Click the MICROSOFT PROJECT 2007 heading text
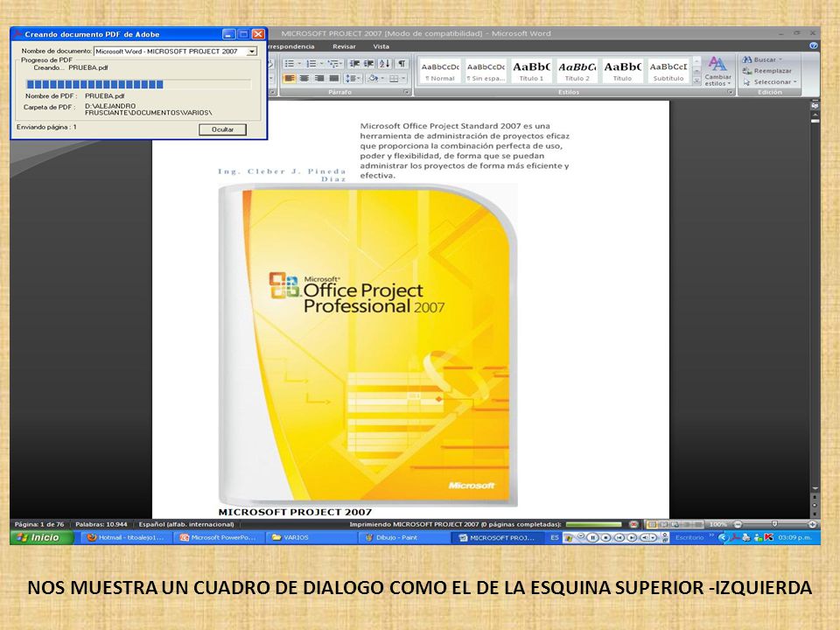The height and width of the screenshot is (630, 840). (x=295, y=512)
